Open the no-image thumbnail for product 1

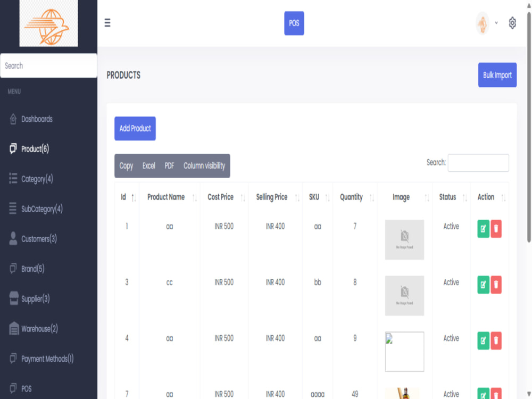point(404,239)
